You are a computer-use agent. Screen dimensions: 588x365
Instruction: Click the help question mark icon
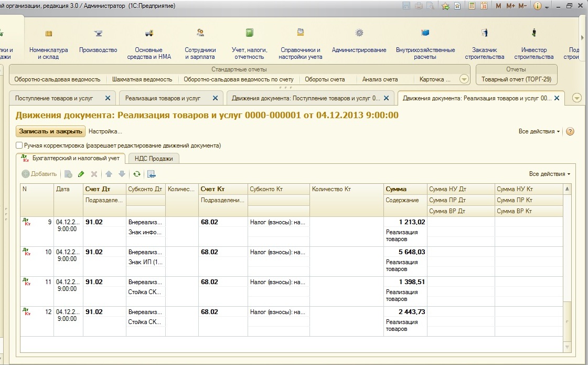click(570, 131)
